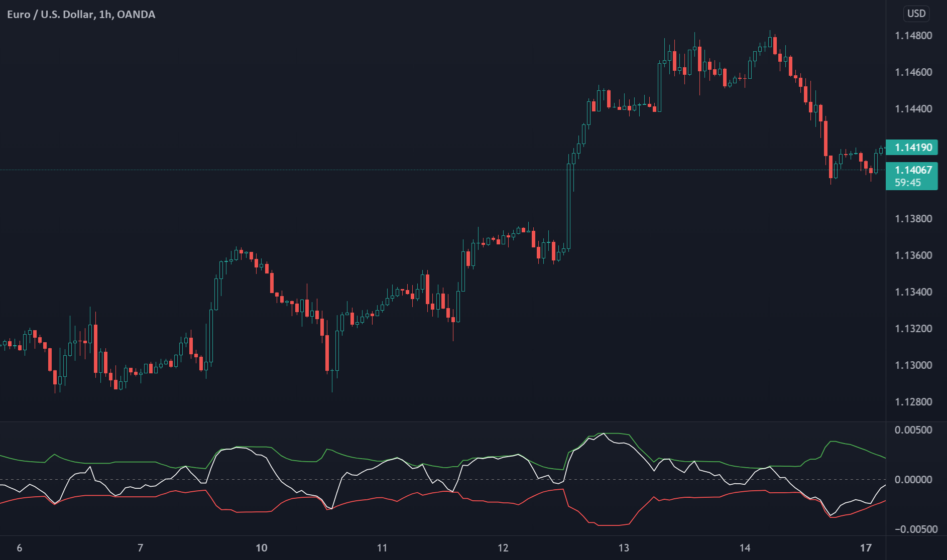Click the 59:45 countdown timer
Image resolution: width=947 pixels, height=560 pixels.
(x=908, y=183)
